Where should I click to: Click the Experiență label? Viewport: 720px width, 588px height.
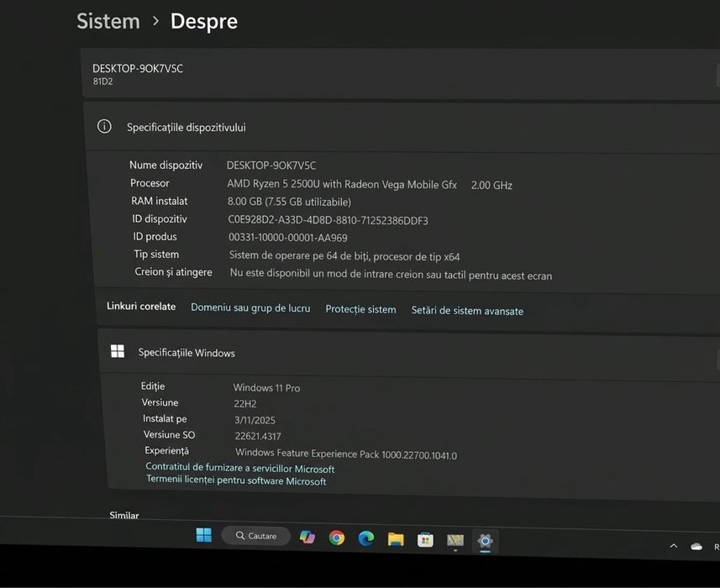166,450
